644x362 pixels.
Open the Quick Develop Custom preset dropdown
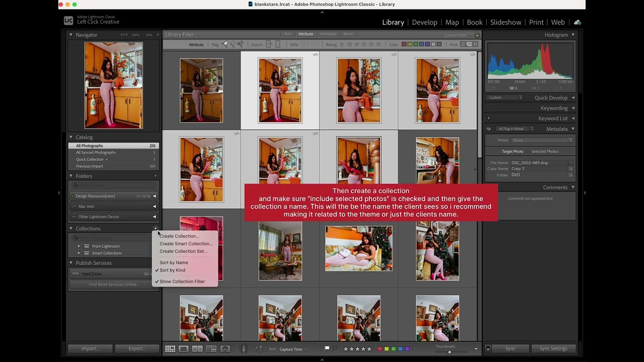(x=505, y=98)
